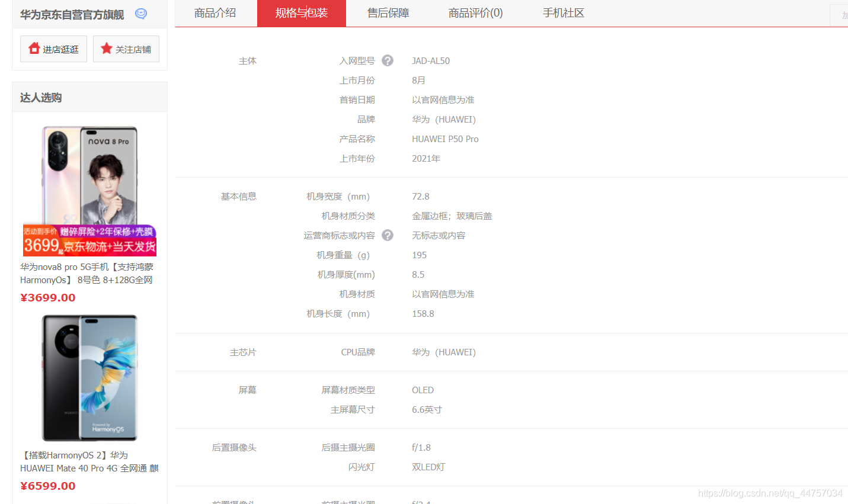Select the 8月 launch month value

418,81
